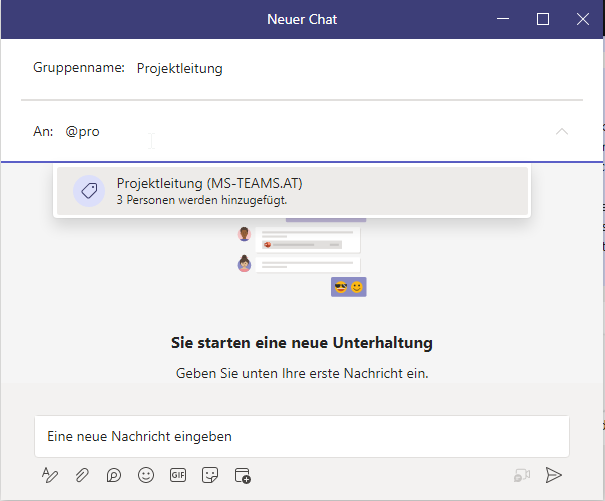
Task: Open the emoji picker
Action: coord(146,475)
